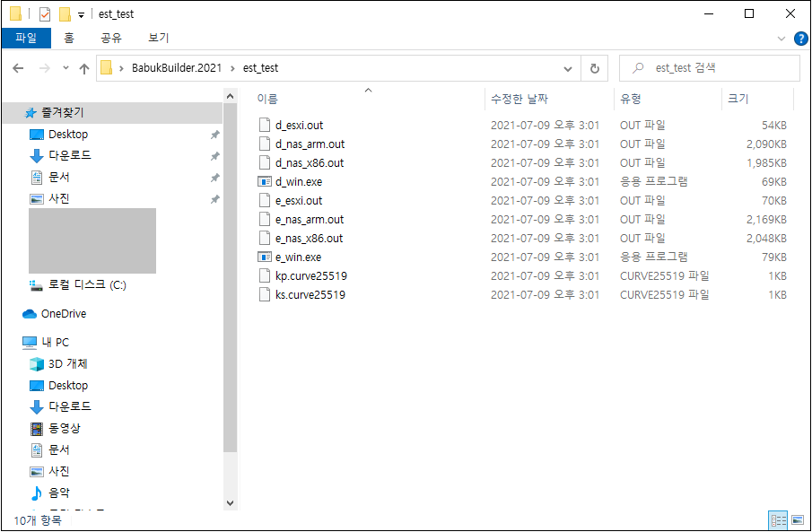812x532 pixels.
Task: Expand chevron between BabukBuilder.2021 and est_test
Action: point(232,68)
